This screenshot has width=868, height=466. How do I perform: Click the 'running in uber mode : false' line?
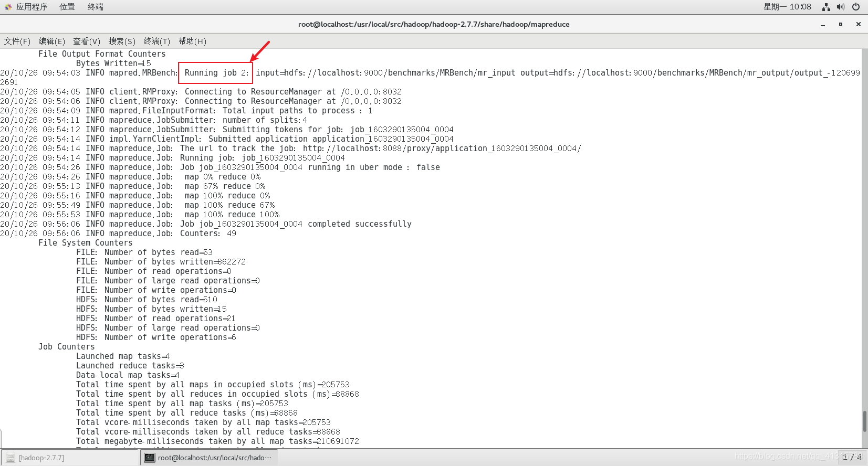click(x=220, y=167)
